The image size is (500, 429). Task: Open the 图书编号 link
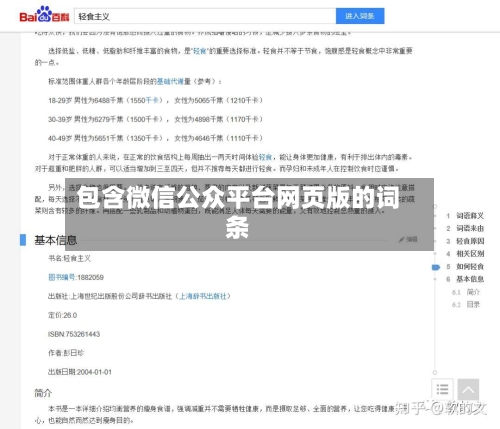[62, 277]
